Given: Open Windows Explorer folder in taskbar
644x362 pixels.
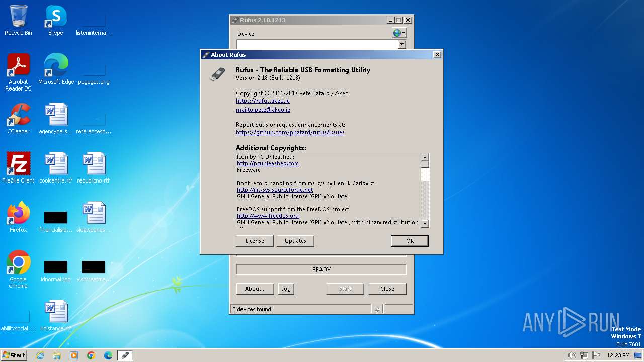Looking at the screenshot, I should click(x=57, y=355).
